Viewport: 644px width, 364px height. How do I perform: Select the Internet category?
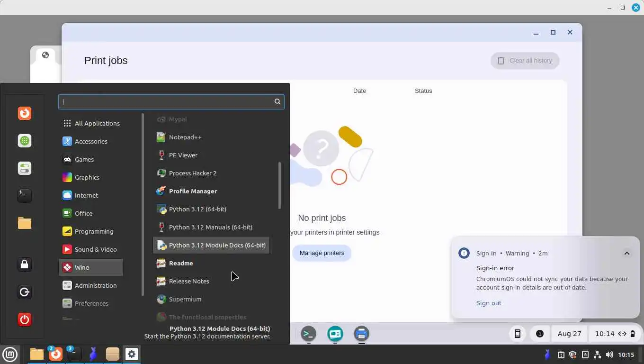(90, 195)
